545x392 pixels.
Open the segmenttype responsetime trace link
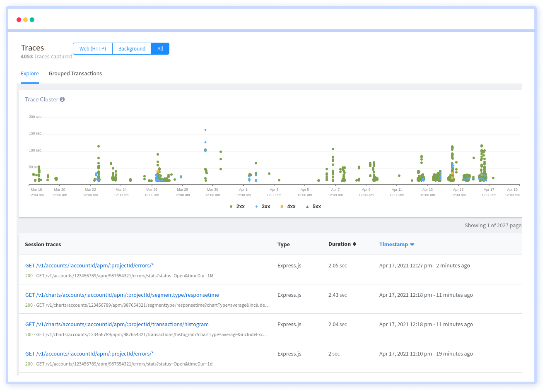click(122, 295)
